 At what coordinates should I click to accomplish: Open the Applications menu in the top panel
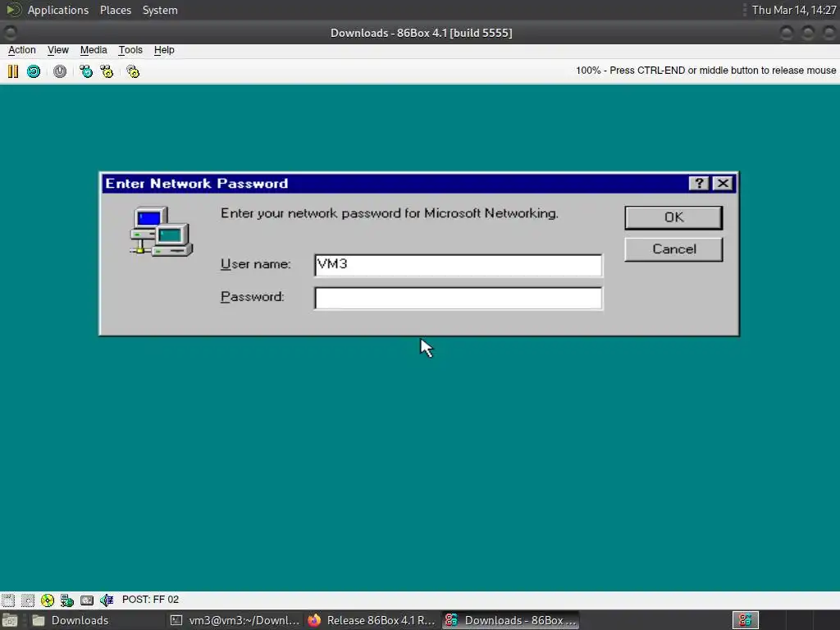tap(58, 10)
